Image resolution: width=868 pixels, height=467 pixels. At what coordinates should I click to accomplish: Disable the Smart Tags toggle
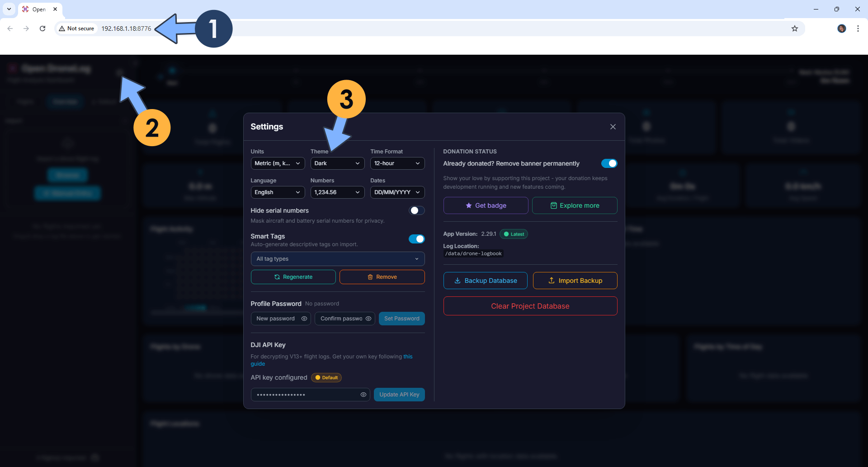[x=416, y=239]
